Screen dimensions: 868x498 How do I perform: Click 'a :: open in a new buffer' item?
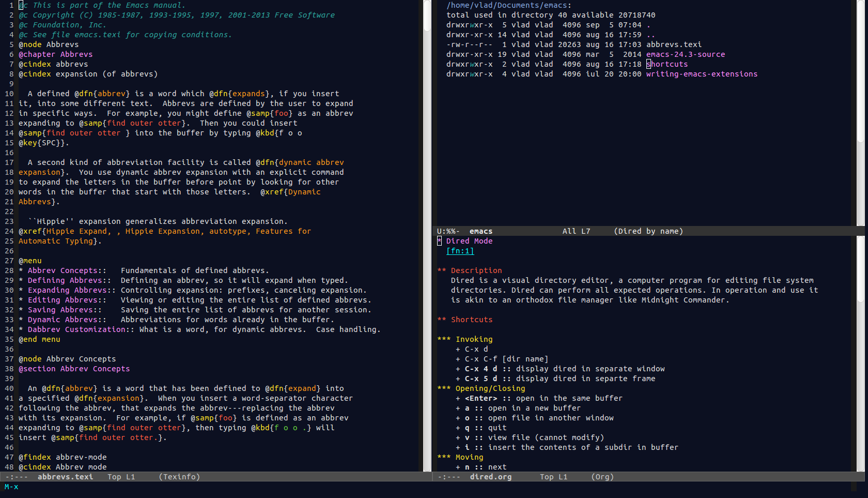pos(518,408)
